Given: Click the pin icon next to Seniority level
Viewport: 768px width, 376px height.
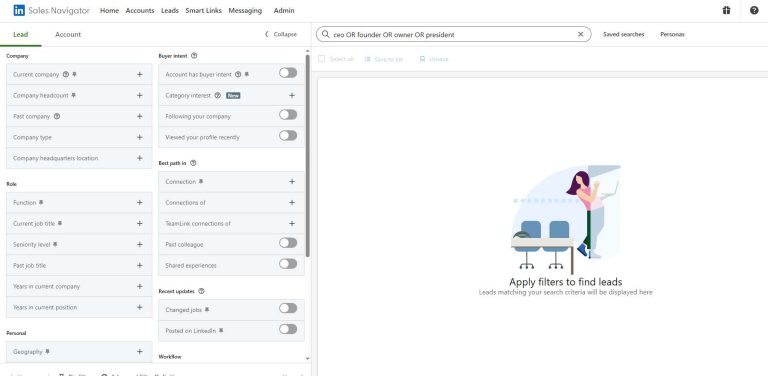Looking at the screenshot, I should coord(55,244).
